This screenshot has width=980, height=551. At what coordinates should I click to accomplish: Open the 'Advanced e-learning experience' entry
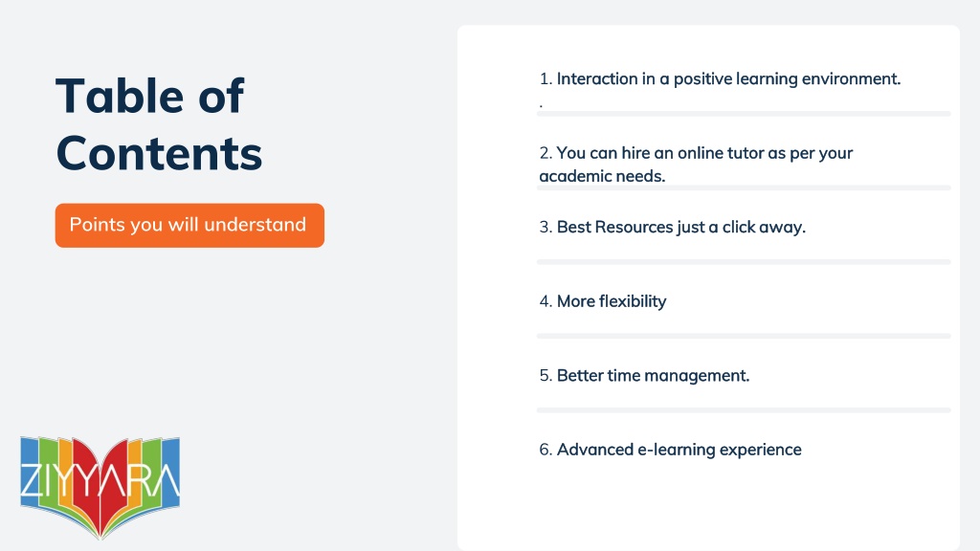(x=670, y=450)
